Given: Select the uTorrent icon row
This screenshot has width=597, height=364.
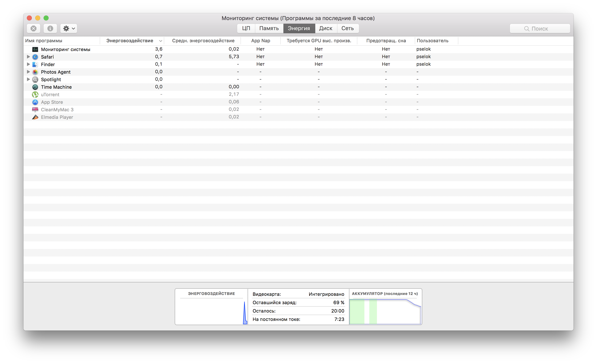Looking at the screenshot, I should point(35,95).
